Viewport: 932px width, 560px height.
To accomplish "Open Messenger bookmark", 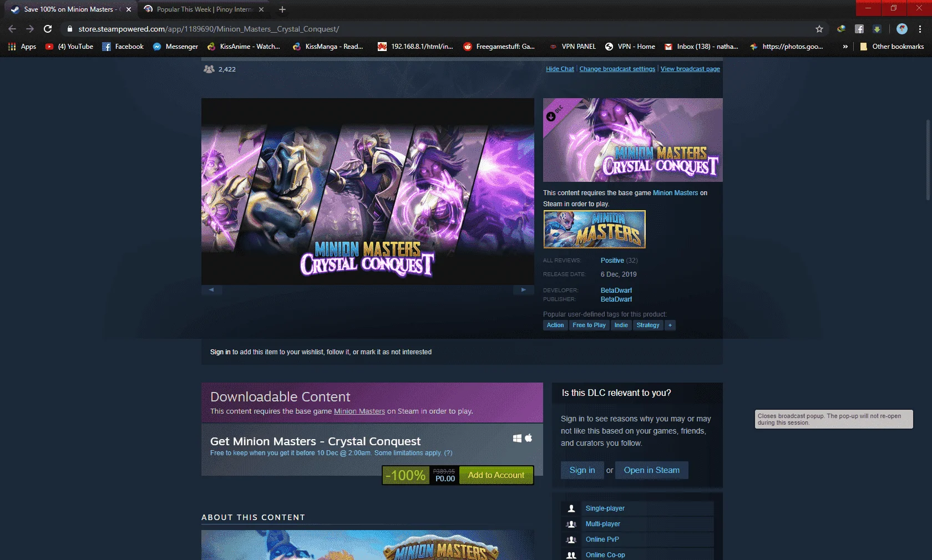I will tap(176, 47).
